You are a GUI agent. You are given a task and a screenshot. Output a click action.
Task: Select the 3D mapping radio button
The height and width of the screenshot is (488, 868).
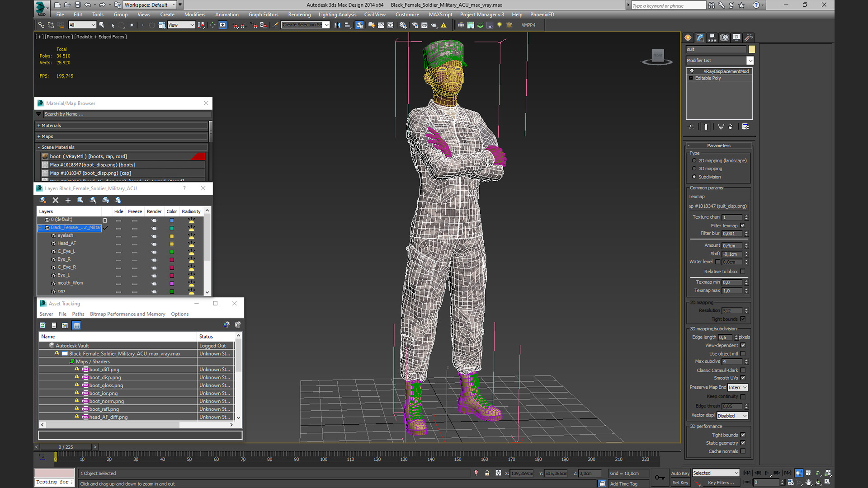pos(694,169)
